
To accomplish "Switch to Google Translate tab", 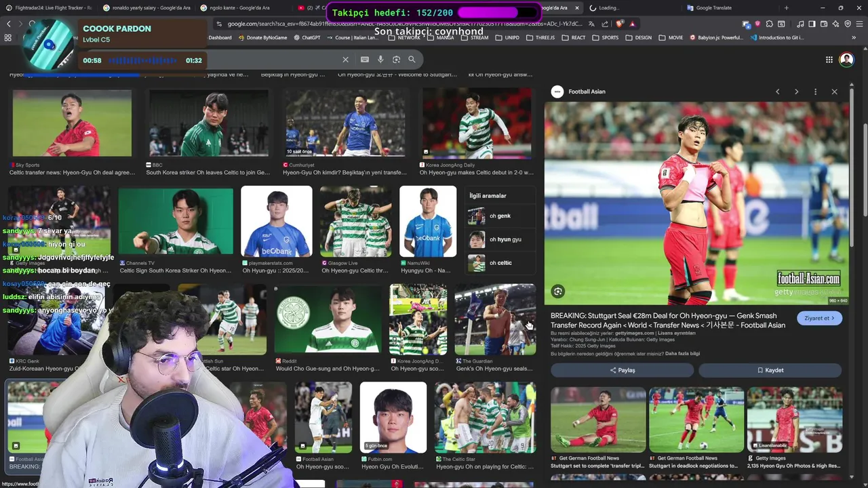I will tap(729, 8).
